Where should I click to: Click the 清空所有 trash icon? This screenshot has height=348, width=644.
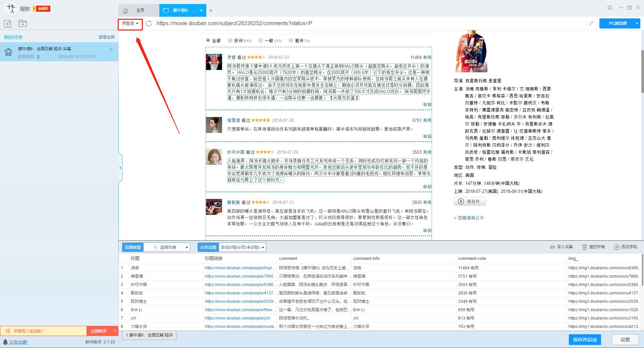click(584, 247)
